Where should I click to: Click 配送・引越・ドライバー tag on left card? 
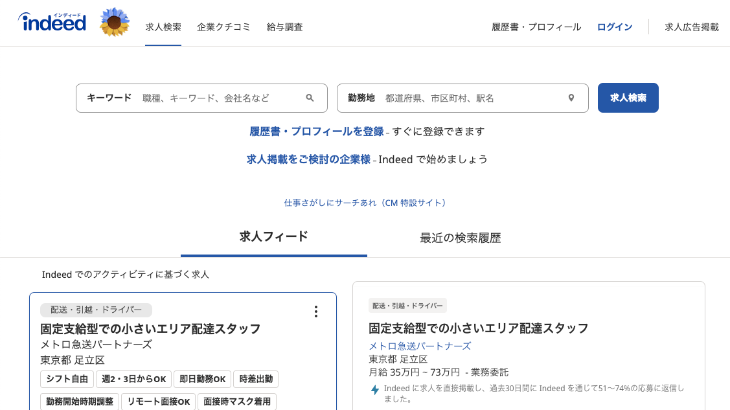(96, 310)
